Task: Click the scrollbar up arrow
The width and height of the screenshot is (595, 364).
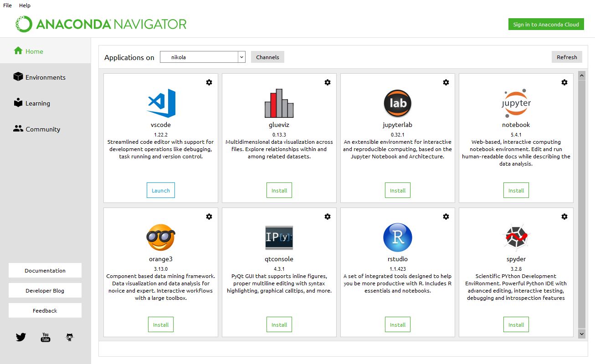Action: click(x=581, y=75)
